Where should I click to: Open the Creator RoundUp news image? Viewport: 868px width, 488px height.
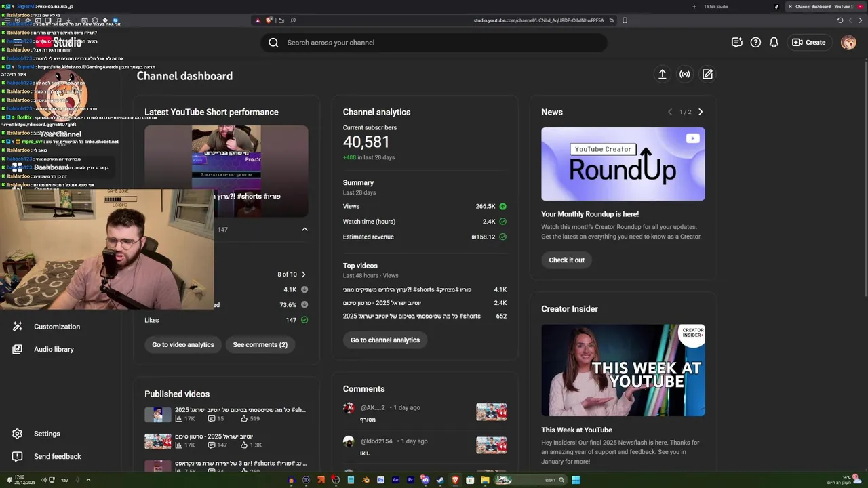(x=623, y=164)
